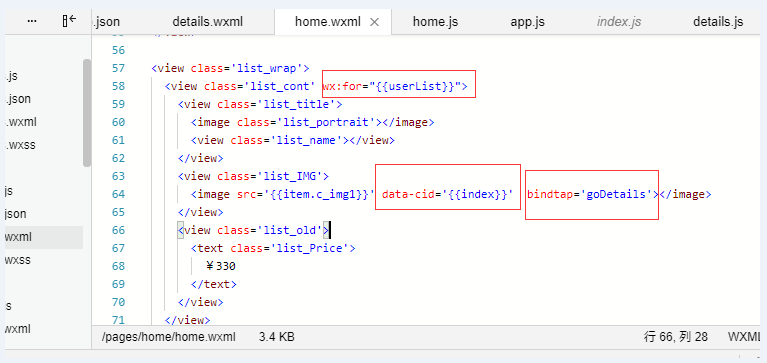
Task: Switch to the details.js tab
Action: pos(718,22)
